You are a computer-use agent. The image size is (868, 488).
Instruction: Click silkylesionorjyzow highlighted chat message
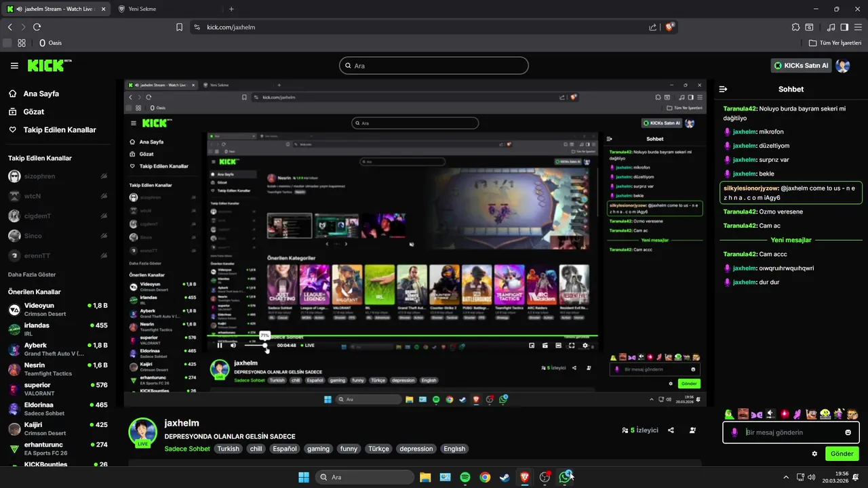(791, 193)
